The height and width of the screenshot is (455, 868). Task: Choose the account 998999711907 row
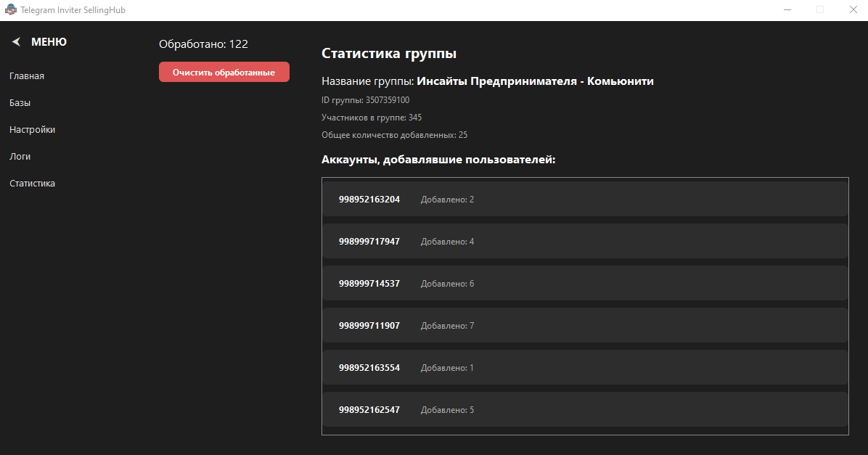[x=584, y=326]
